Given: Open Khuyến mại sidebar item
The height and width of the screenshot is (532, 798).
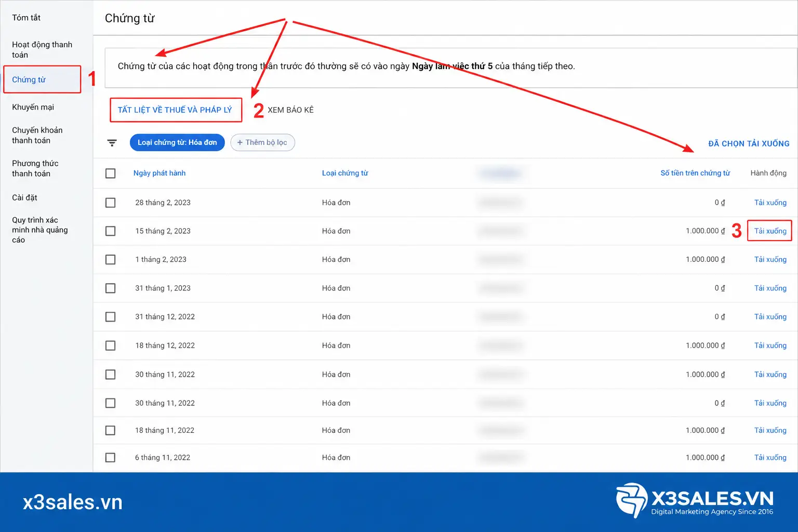Looking at the screenshot, I should [33, 107].
